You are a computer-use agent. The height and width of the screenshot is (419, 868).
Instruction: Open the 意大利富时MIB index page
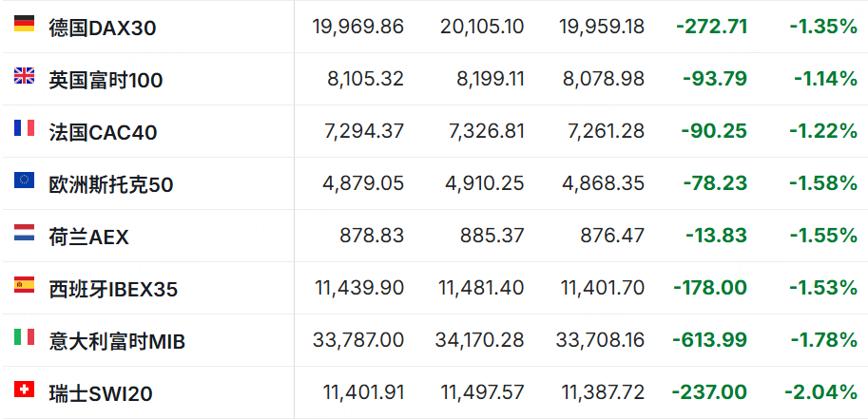click(117, 342)
